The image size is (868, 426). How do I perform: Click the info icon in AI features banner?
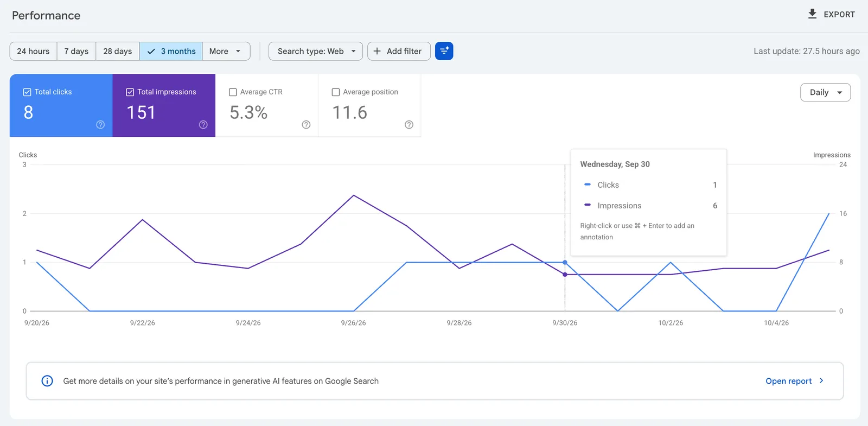pos(47,381)
